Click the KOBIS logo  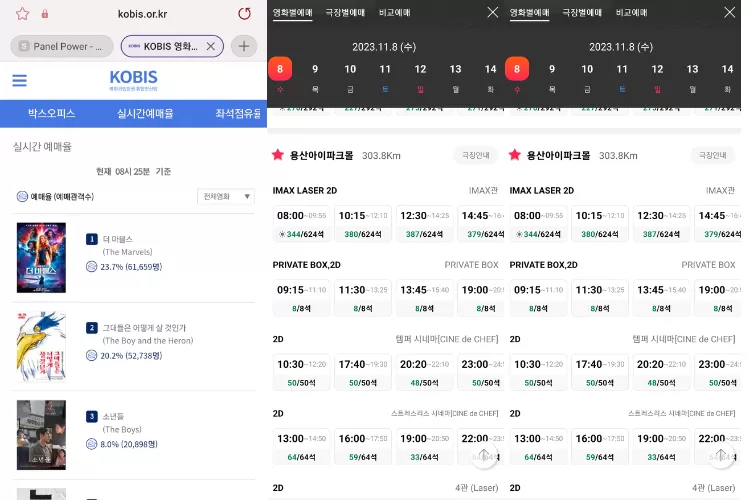(133, 80)
